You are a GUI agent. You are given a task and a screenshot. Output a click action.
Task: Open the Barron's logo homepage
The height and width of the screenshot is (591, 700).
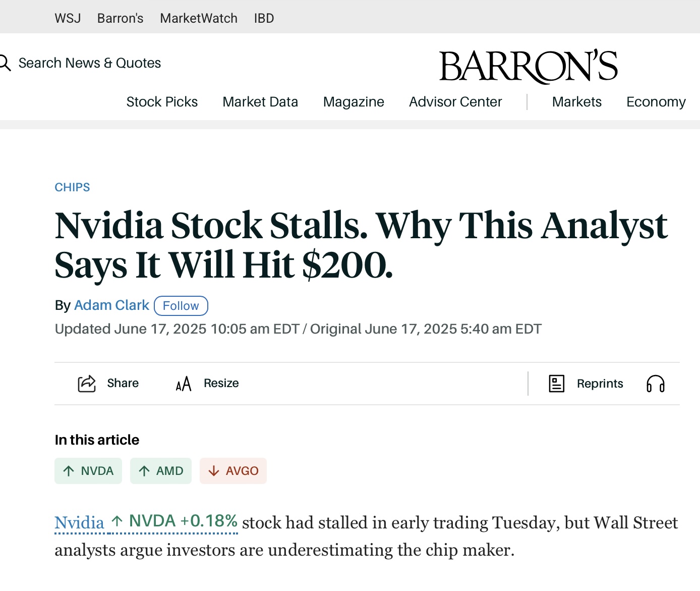pyautogui.click(x=528, y=67)
